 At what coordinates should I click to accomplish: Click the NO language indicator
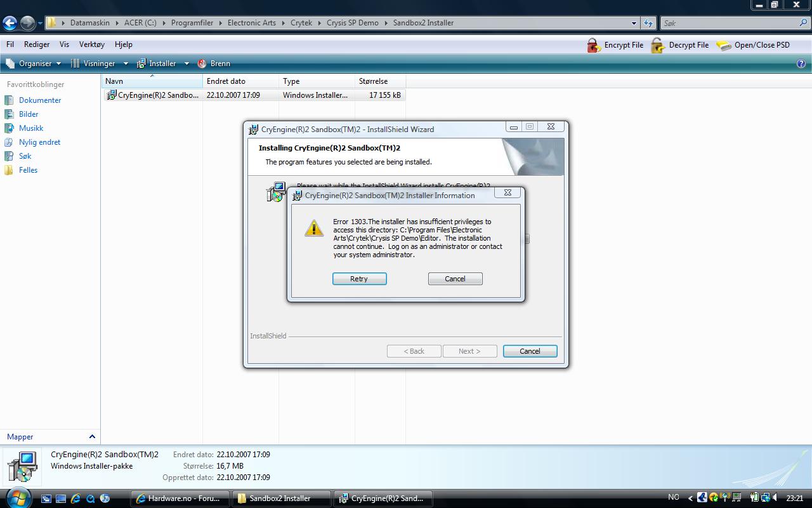pyautogui.click(x=674, y=497)
